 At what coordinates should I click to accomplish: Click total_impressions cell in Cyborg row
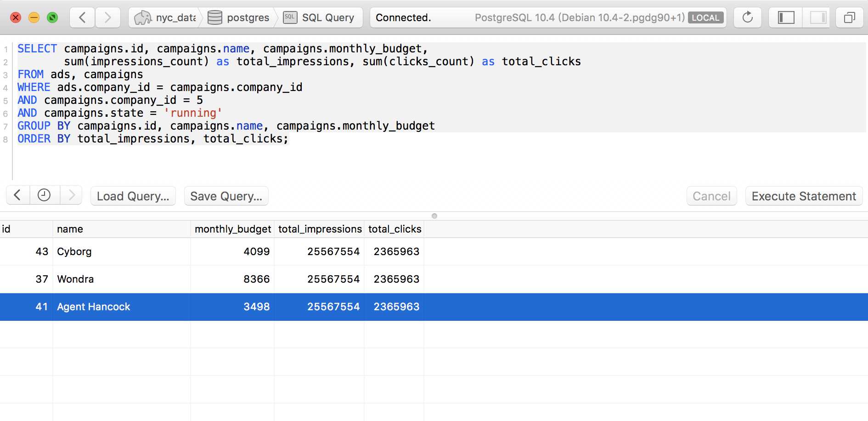pyautogui.click(x=319, y=251)
